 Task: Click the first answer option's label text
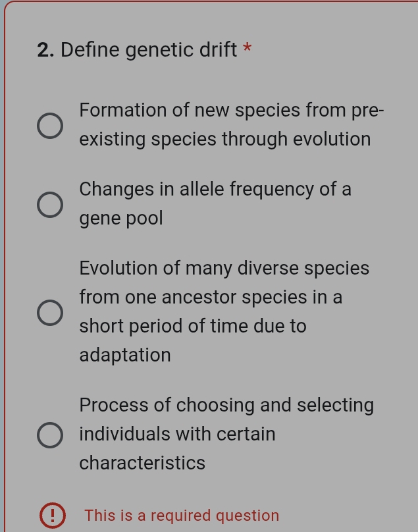230,124
